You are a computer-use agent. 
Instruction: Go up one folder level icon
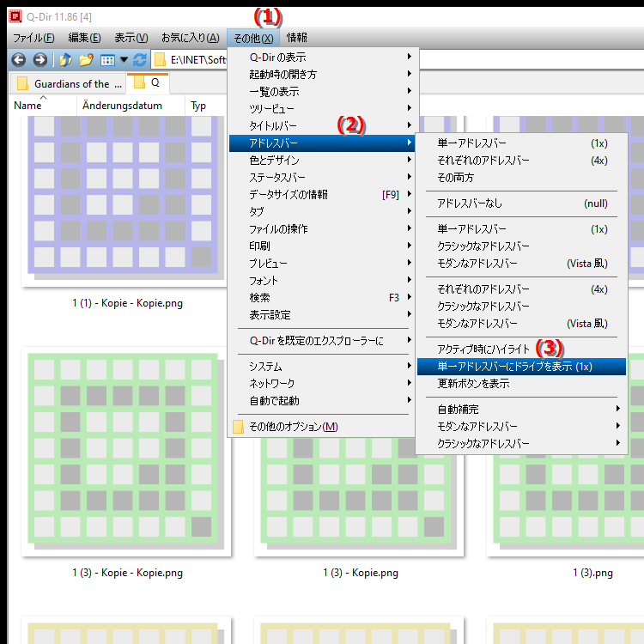(x=65, y=60)
